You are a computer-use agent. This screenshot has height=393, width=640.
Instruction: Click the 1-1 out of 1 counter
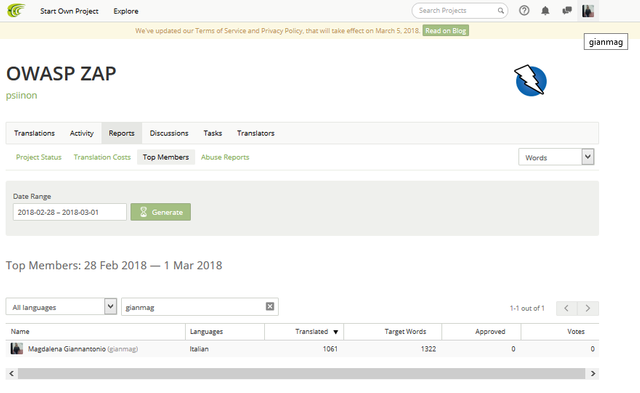click(x=527, y=308)
